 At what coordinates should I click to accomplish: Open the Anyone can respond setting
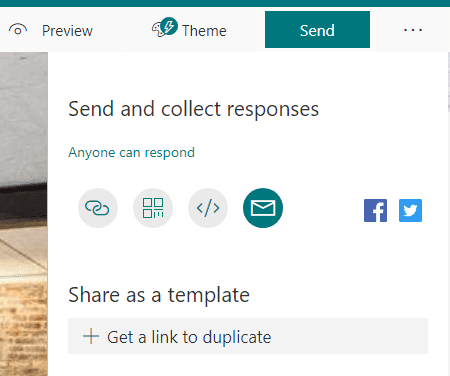coord(131,153)
